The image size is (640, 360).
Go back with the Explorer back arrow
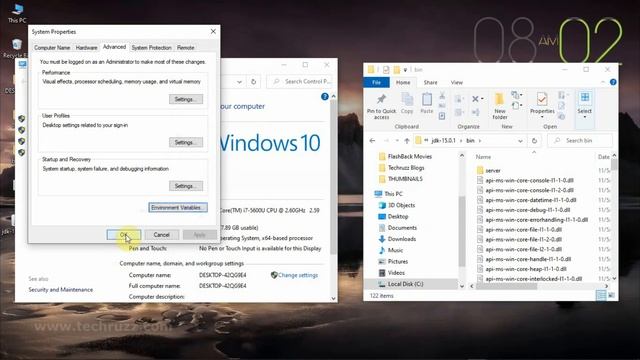click(372, 141)
